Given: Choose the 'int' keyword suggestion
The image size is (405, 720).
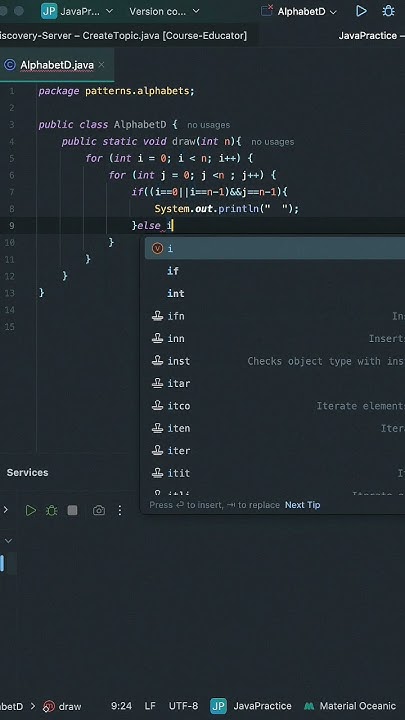Looking at the screenshot, I should click(x=275, y=293).
